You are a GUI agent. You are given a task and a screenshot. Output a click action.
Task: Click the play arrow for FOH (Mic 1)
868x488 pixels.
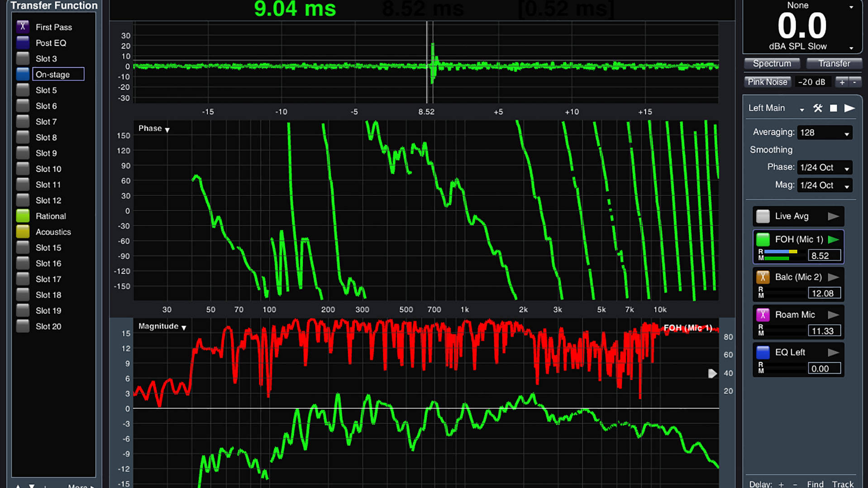833,240
